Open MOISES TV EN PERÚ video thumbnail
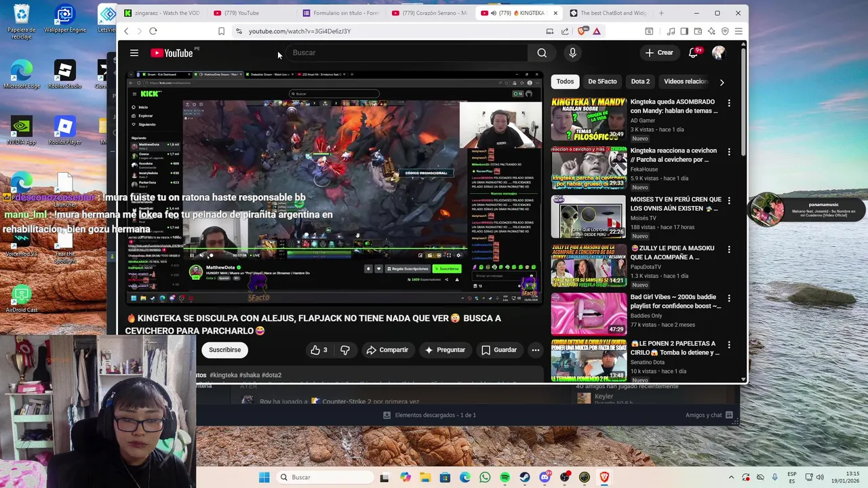 pyautogui.click(x=589, y=216)
